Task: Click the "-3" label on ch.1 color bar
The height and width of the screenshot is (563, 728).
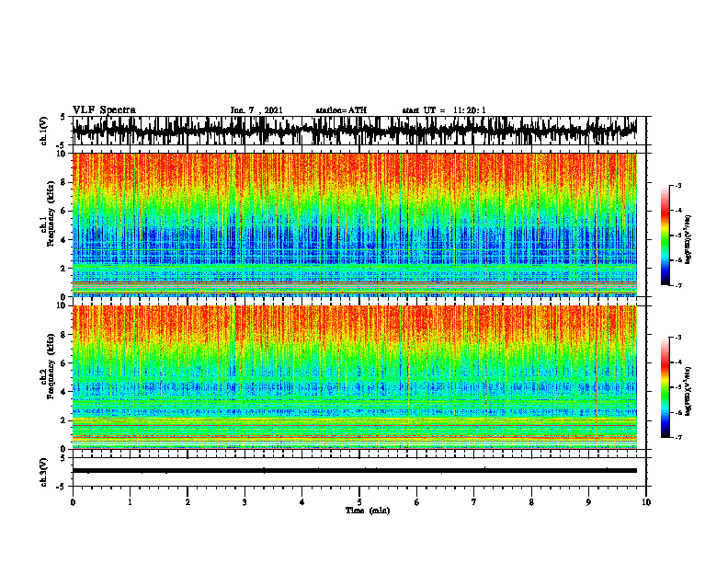Action: point(678,185)
